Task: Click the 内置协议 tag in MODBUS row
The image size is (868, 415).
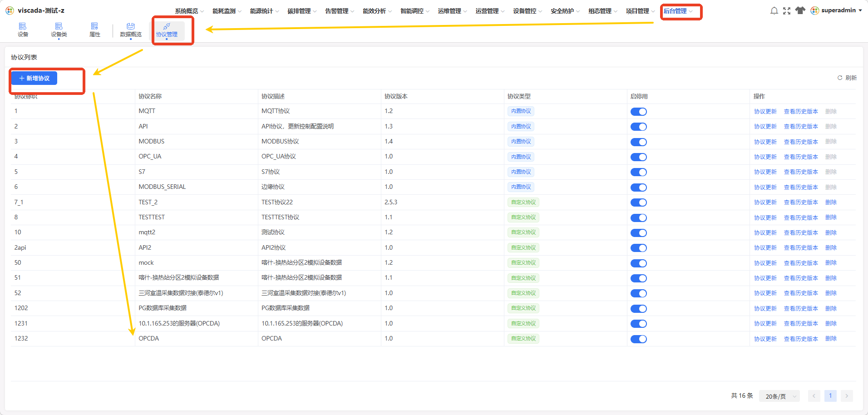Action: 521,142
